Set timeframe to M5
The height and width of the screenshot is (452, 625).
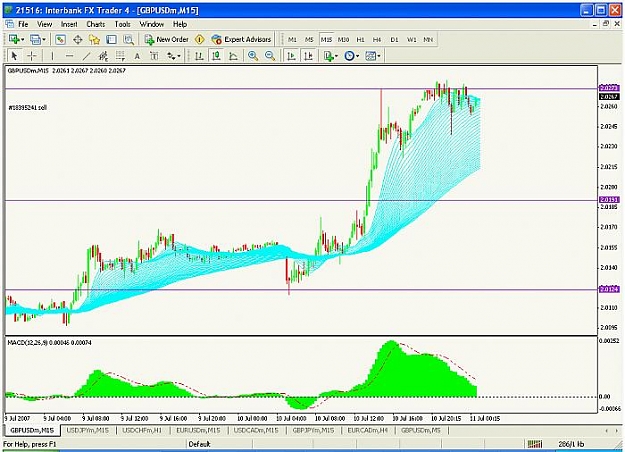(x=309, y=39)
